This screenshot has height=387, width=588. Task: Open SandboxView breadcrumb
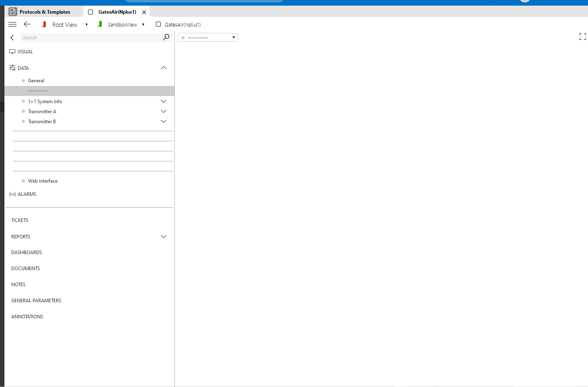[x=122, y=25]
